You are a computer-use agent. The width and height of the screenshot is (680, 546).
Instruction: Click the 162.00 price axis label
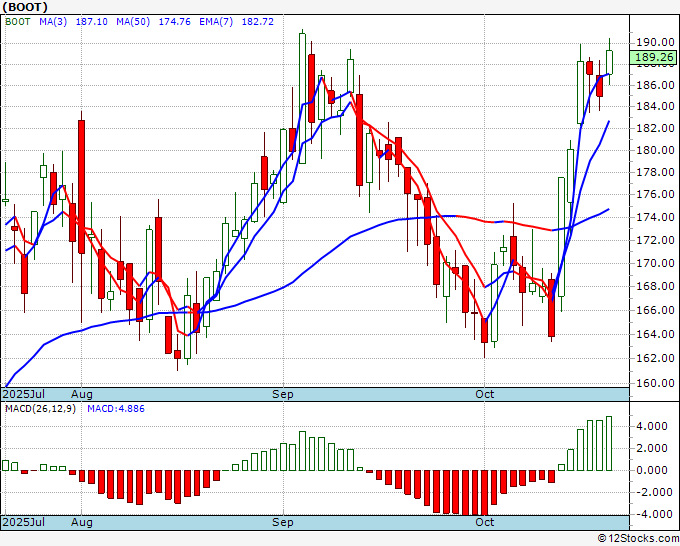tap(655, 358)
